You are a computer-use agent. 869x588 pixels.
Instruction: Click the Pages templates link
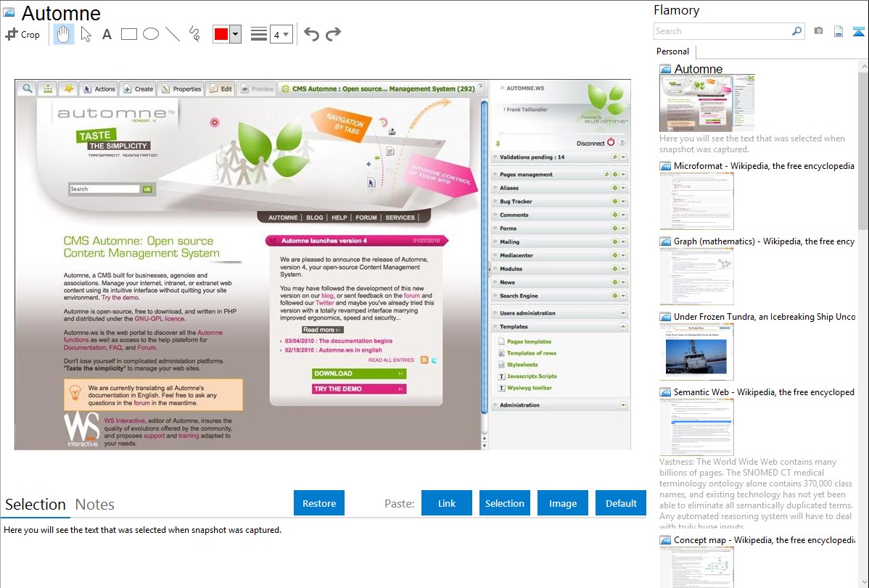click(530, 341)
